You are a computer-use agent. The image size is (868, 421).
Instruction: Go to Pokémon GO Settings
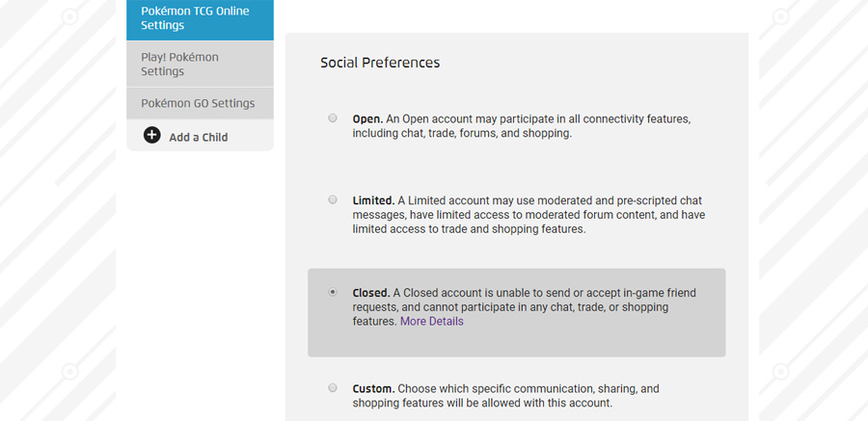[200, 103]
